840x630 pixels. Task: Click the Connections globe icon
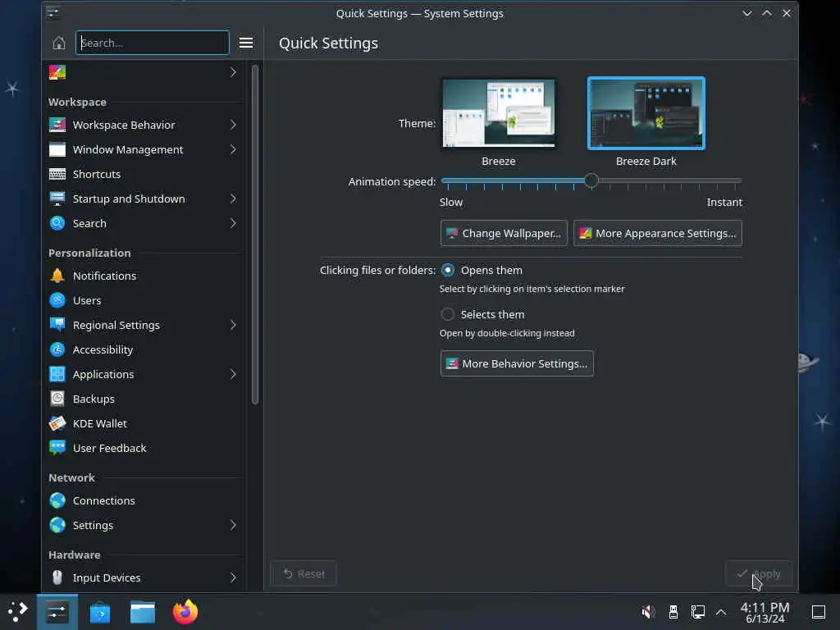57,501
